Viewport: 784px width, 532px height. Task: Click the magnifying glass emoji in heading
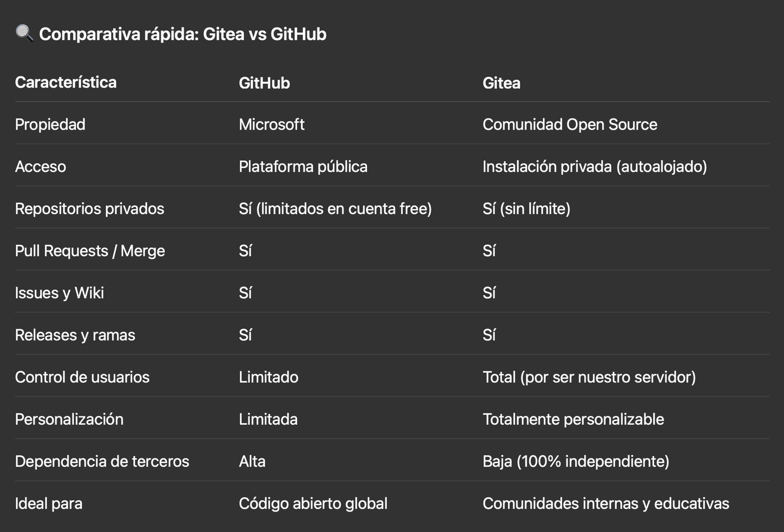[x=24, y=33]
